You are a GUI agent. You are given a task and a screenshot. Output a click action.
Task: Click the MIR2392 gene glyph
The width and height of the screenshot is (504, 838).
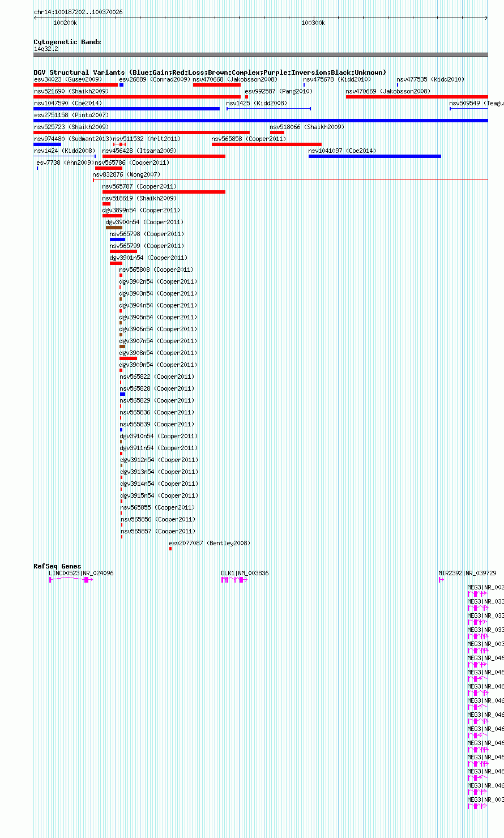pyautogui.click(x=441, y=580)
